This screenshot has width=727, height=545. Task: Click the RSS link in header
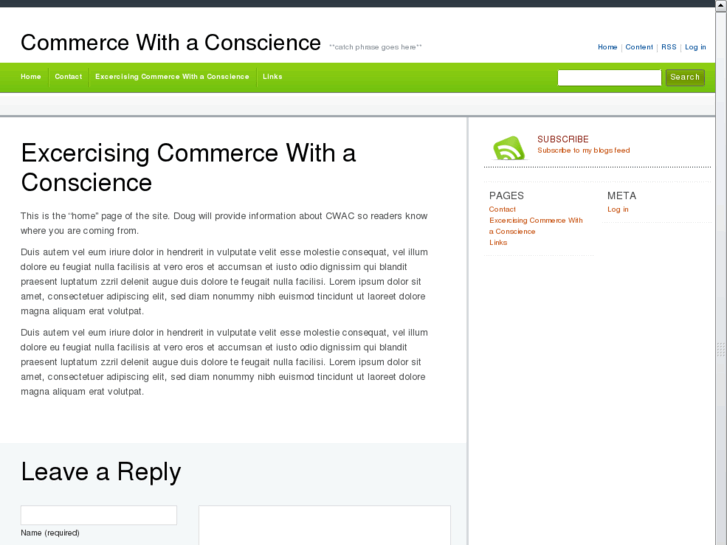click(668, 47)
